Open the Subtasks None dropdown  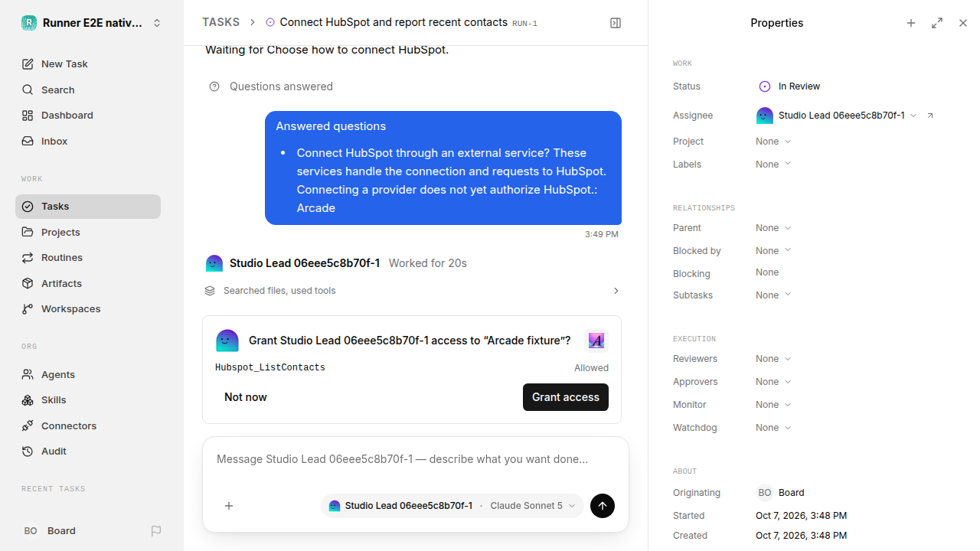pyautogui.click(x=773, y=295)
